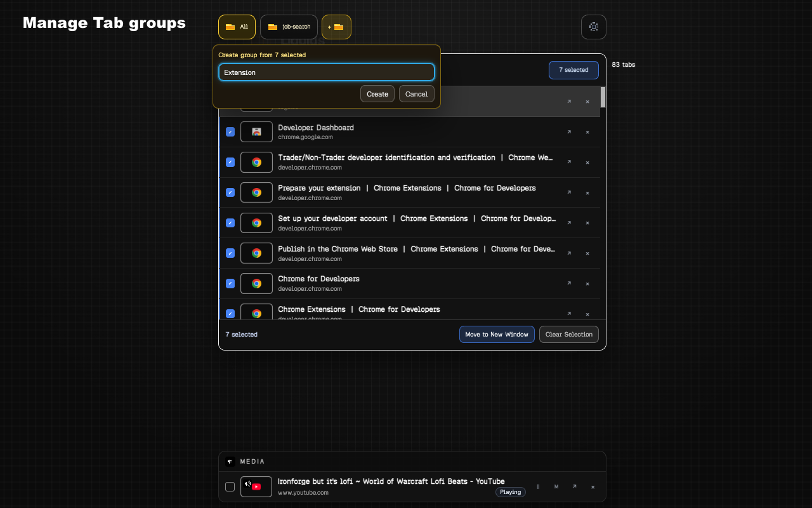Click the add new group folder icon

point(336,27)
